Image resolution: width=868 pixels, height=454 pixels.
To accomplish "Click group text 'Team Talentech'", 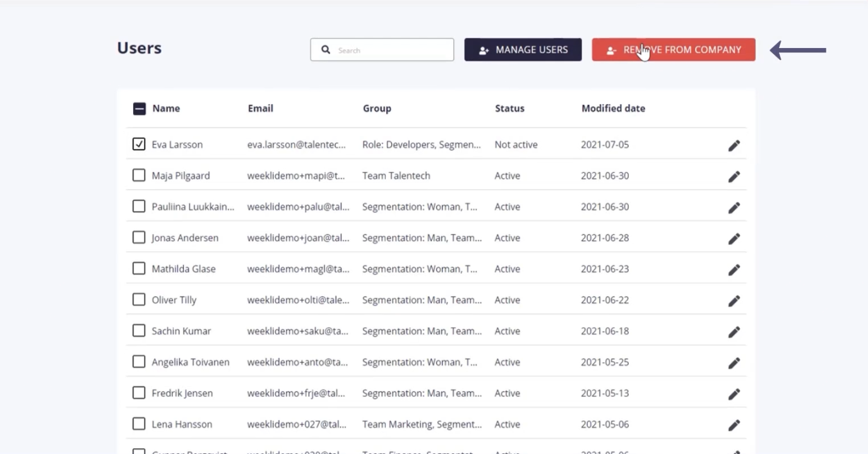I will (x=396, y=176).
